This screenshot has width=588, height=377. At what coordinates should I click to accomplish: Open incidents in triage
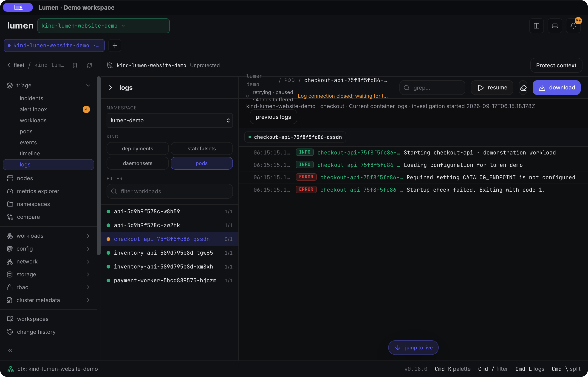point(48,98)
